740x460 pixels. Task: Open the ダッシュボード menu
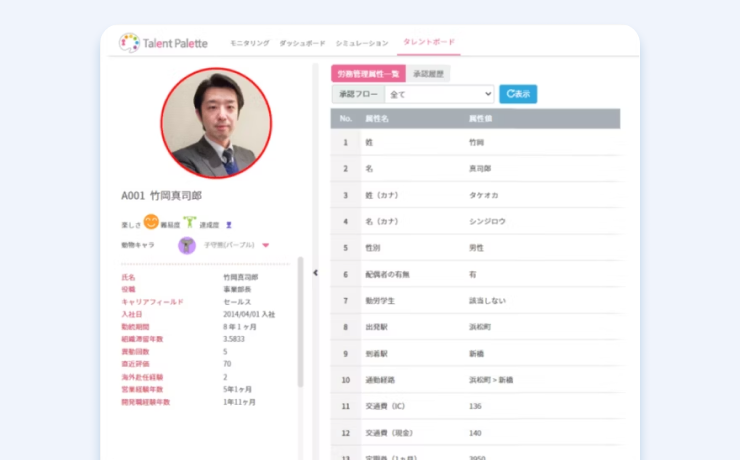click(303, 43)
